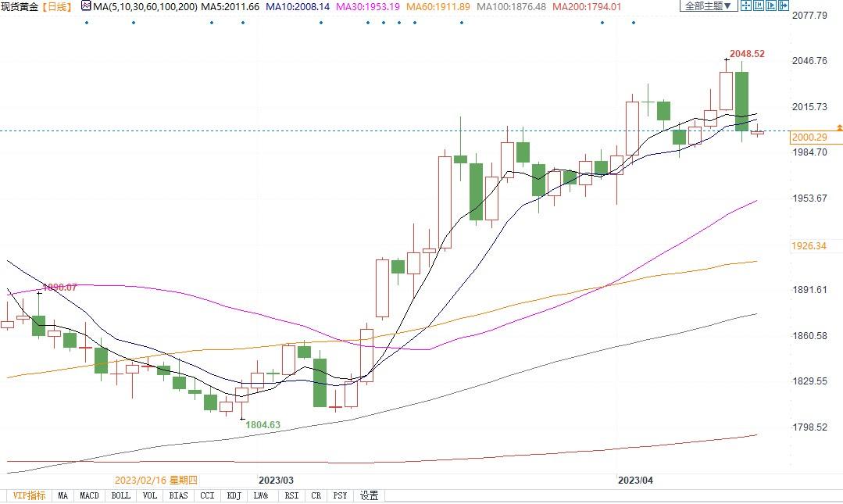This screenshot has width=843, height=504.
Task: Select the BOLL indicator tab
Action: (120, 495)
